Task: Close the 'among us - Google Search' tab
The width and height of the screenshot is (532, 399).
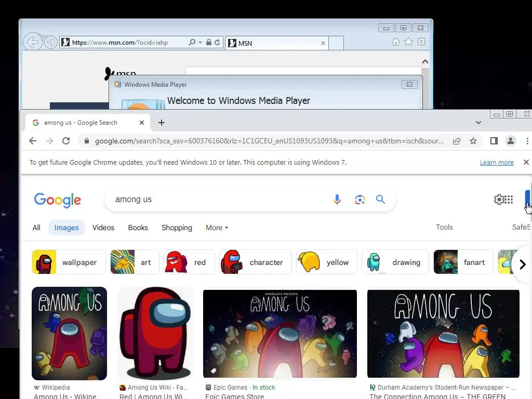Action: click(x=142, y=123)
